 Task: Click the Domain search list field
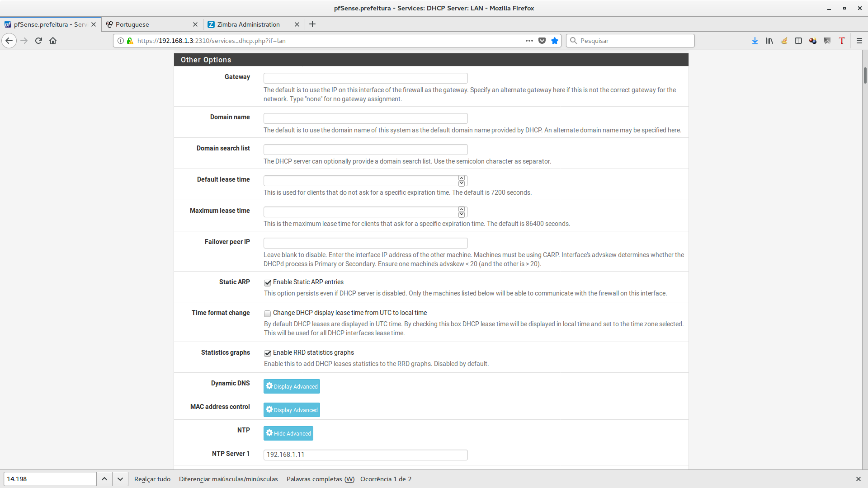click(x=365, y=150)
